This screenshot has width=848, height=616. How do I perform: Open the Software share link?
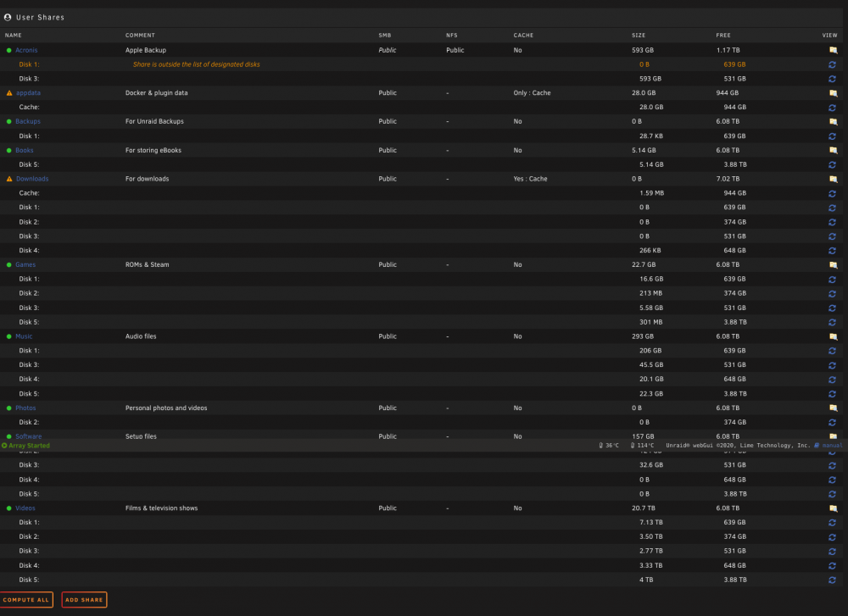point(28,436)
